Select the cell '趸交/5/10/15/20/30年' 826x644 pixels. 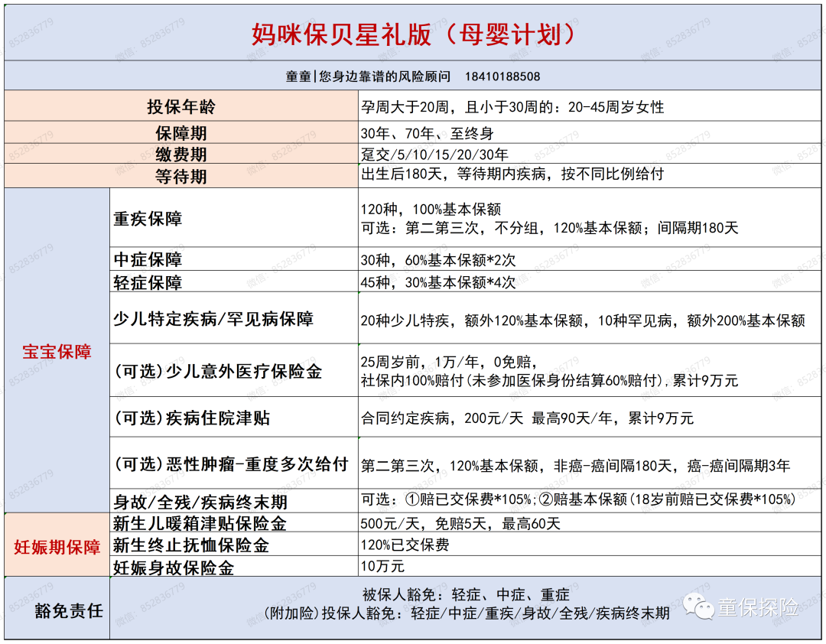(x=590, y=154)
